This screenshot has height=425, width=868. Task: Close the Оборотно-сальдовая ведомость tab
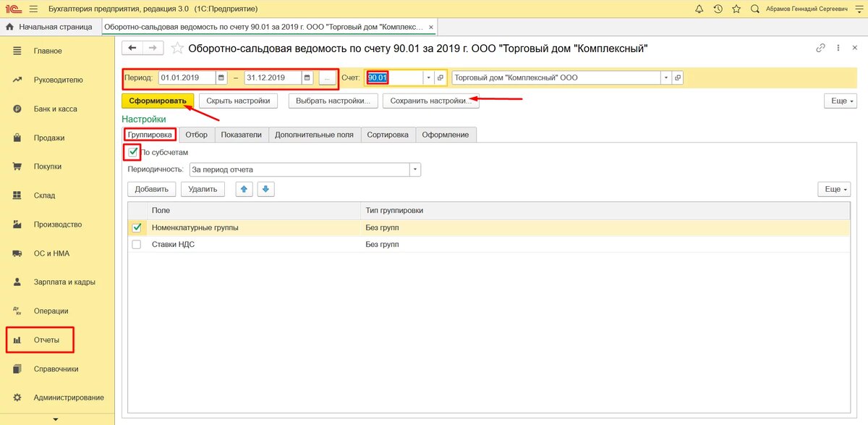(430, 27)
